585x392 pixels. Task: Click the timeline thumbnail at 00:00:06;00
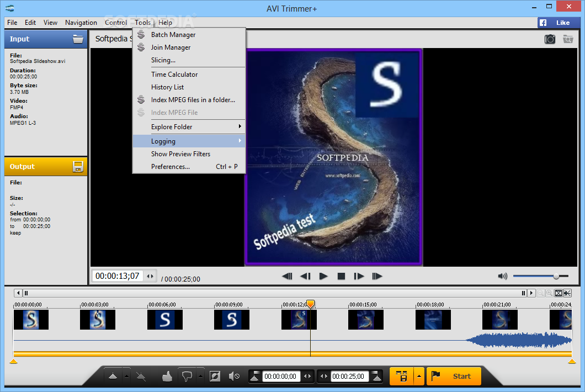tap(165, 320)
